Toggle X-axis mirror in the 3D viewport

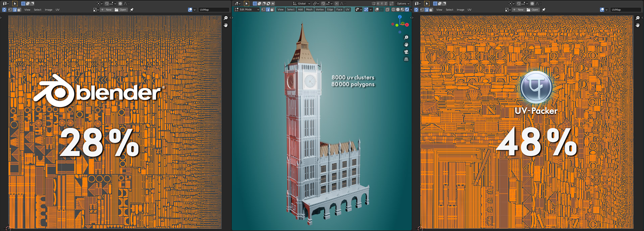pyautogui.click(x=378, y=4)
